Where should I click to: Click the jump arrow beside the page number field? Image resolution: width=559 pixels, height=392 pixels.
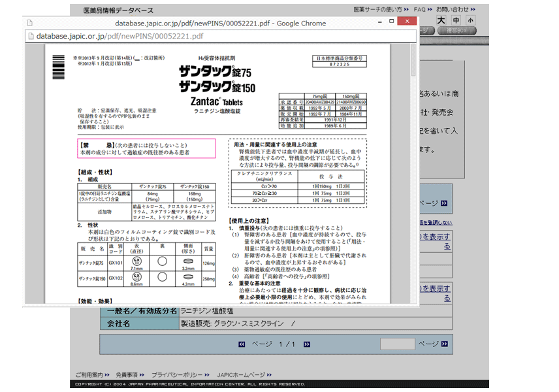444,344
